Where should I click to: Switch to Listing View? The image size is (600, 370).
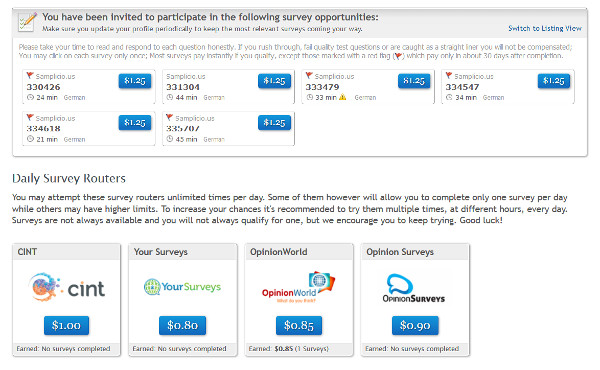pos(545,28)
